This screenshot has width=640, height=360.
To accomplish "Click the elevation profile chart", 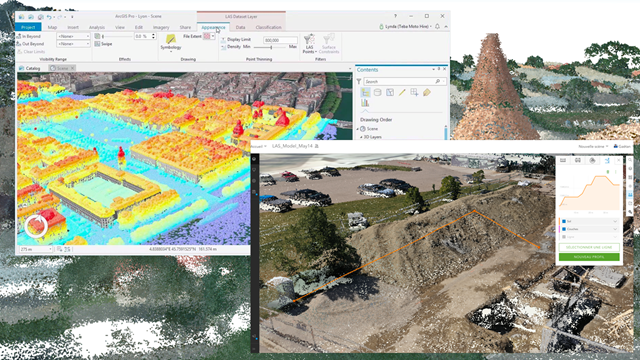I will tap(589, 192).
